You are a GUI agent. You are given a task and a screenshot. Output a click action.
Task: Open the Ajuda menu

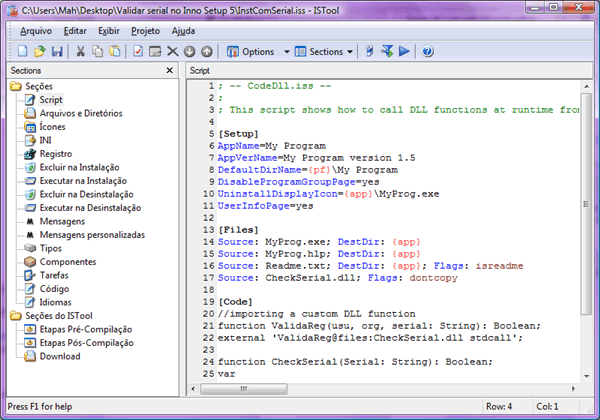click(183, 31)
